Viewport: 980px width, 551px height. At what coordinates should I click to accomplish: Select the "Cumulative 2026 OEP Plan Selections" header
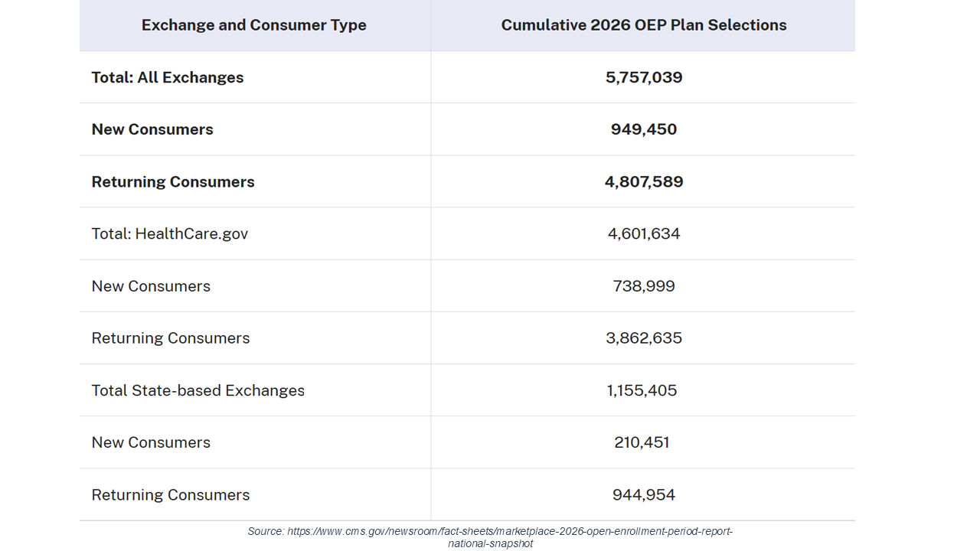click(644, 25)
